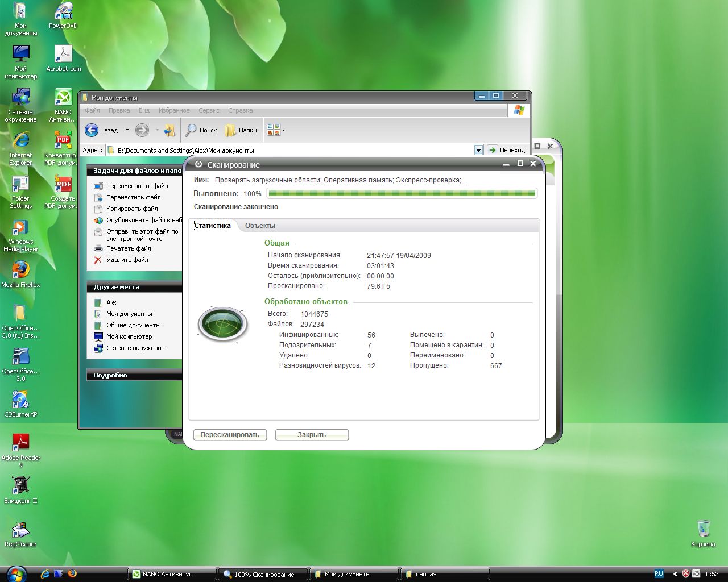This screenshot has width=728, height=582.
Task: Click the scan progress bar at 100%
Action: coord(402,193)
